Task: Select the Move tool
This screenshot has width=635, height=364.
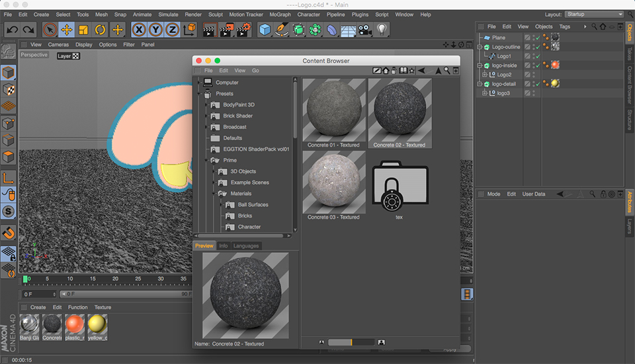Action: 66,30
